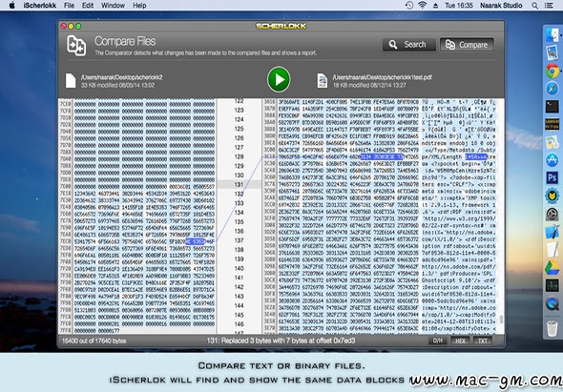Open Terminal from the dock
The image size is (563, 392).
(x=553, y=106)
